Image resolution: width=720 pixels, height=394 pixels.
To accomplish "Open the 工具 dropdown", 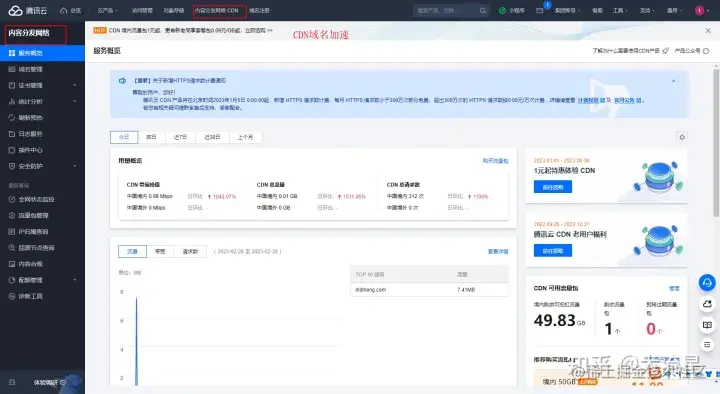I will click(x=620, y=10).
